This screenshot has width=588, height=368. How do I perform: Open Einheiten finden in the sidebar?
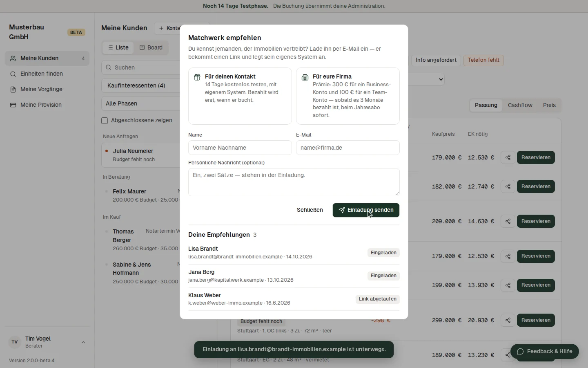[47, 74]
